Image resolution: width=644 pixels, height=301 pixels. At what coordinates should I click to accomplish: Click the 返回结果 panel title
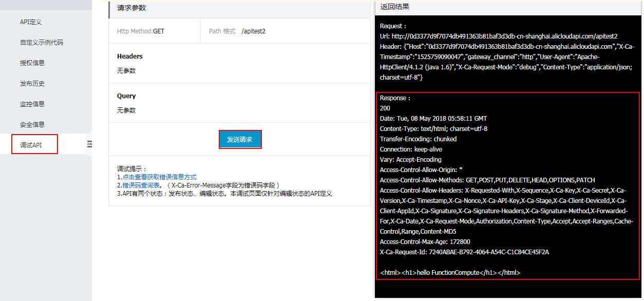click(x=395, y=7)
